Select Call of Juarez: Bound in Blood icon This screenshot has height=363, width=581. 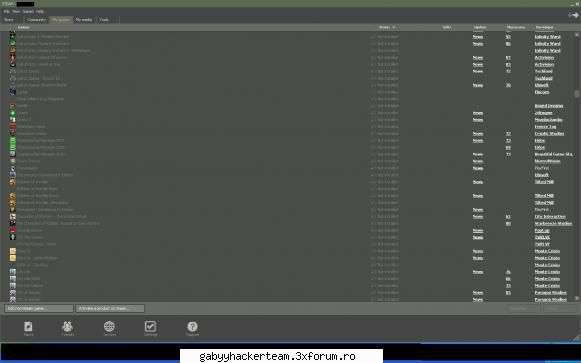13,85
